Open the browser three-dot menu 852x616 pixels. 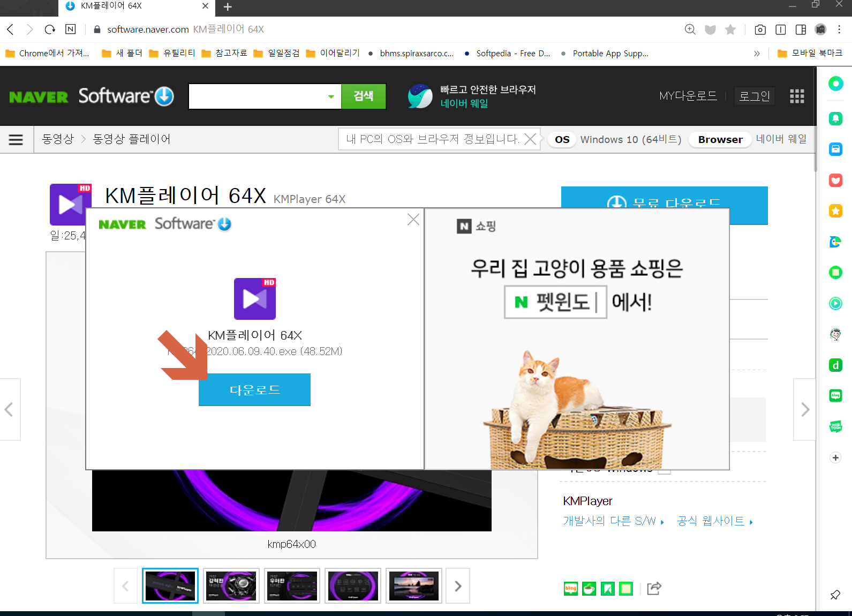click(839, 29)
